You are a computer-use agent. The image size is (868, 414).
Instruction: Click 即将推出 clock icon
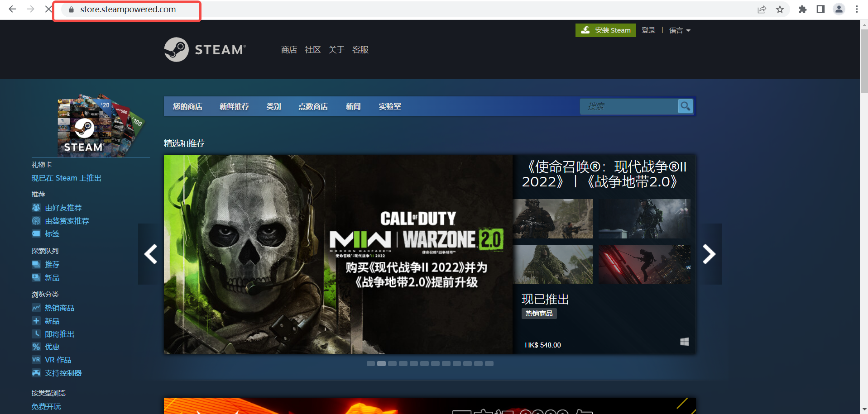point(36,334)
